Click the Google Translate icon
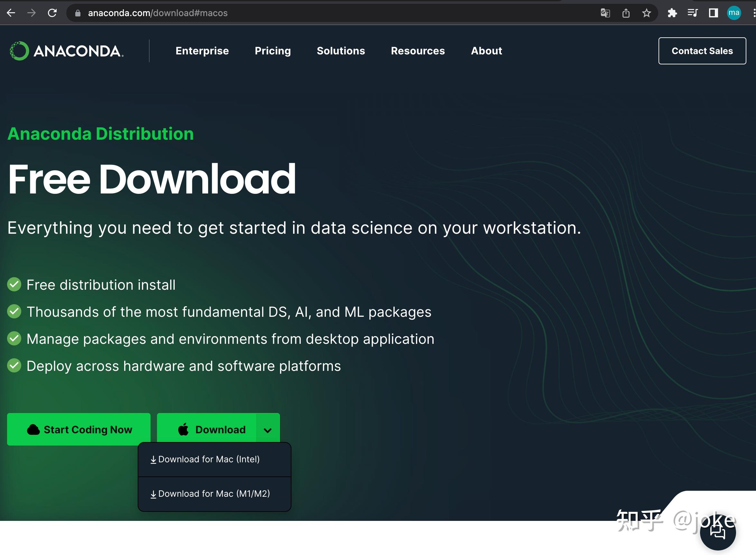Screen dimensions: 756x555 pyautogui.click(x=605, y=13)
